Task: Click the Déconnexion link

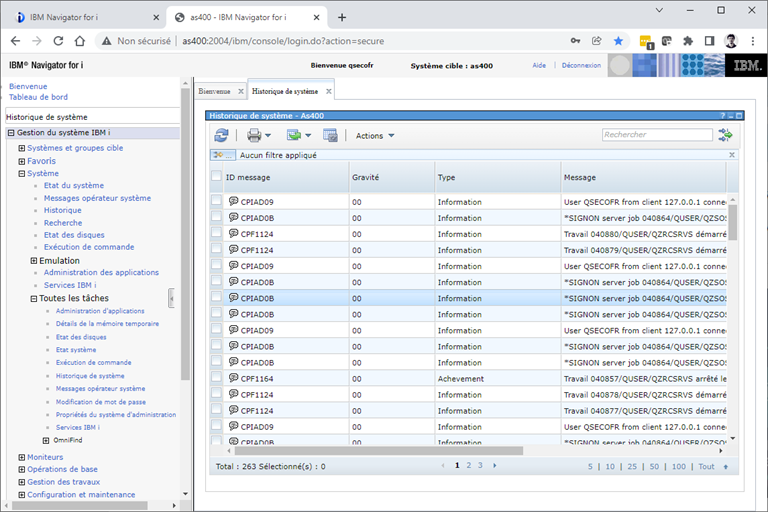Action: click(x=581, y=65)
